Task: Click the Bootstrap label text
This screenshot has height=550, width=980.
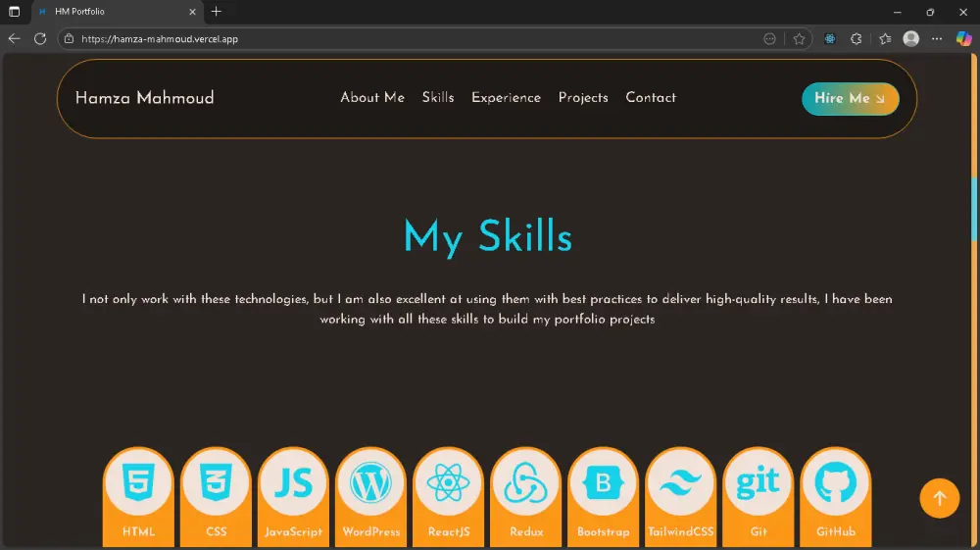Action: 603,532
